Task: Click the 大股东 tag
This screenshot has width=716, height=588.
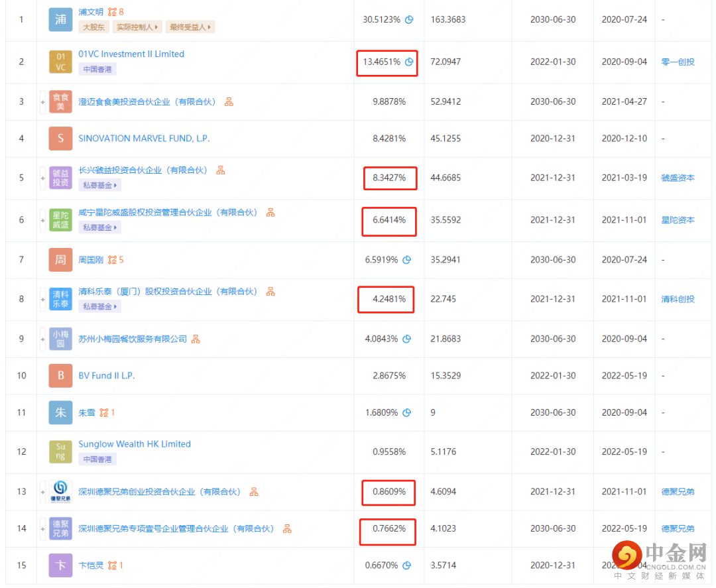Action: click(93, 27)
